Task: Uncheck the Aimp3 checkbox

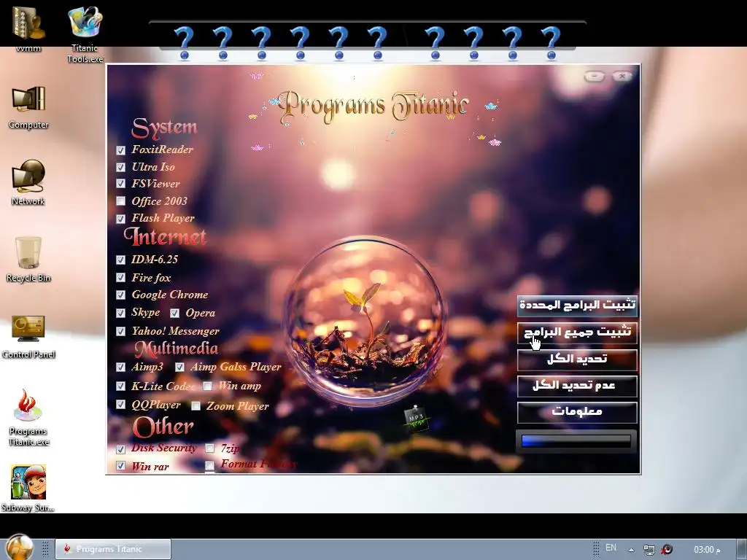Action: [120, 367]
